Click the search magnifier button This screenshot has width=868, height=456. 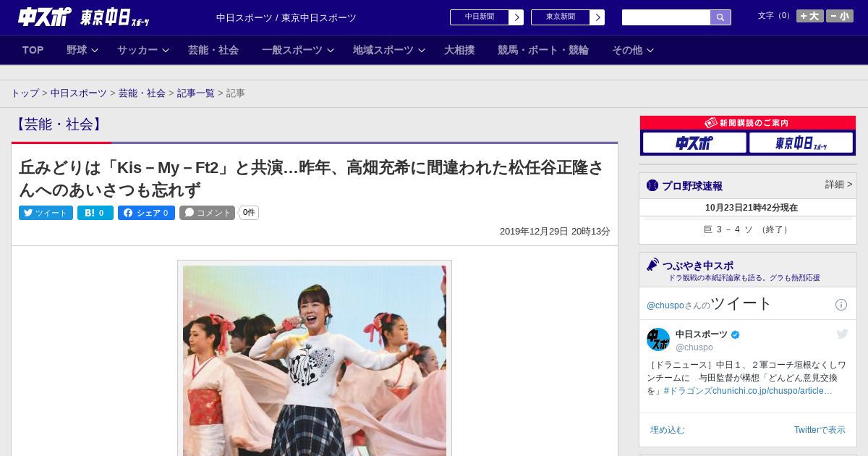(720, 17)
